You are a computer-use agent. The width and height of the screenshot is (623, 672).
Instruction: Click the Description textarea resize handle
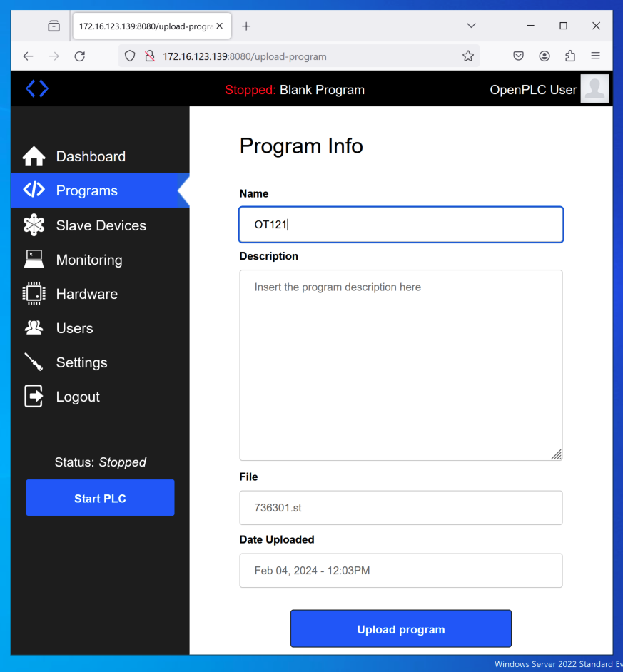pyautogui.click(x=556, y=454)
